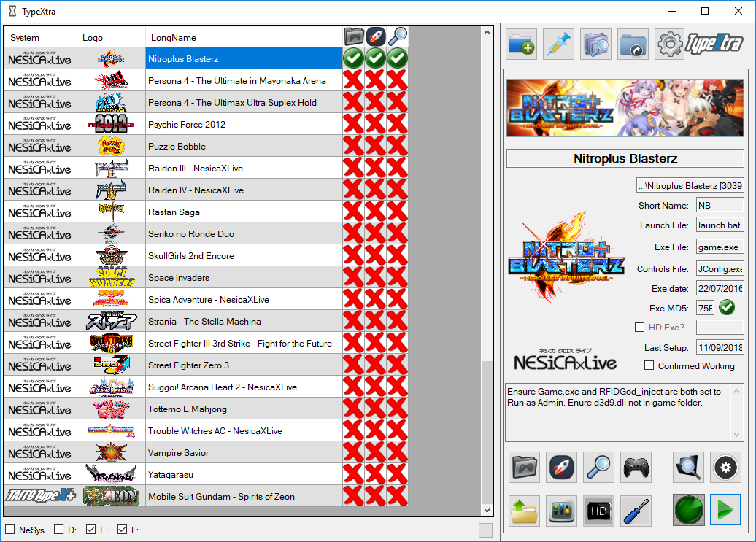This screenshot has height=542, width=756.
Task: Enable the HD Exe? checkbox
Action: coord(640,327)
